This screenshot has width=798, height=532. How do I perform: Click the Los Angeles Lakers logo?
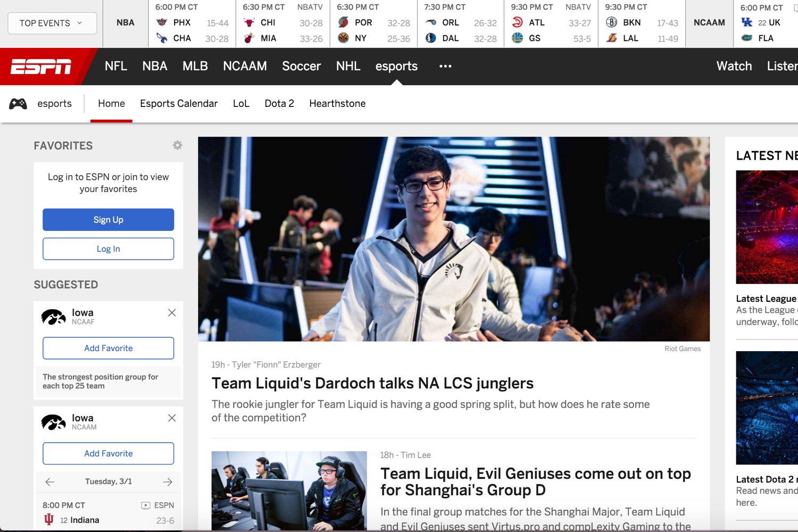click(612, 38)
